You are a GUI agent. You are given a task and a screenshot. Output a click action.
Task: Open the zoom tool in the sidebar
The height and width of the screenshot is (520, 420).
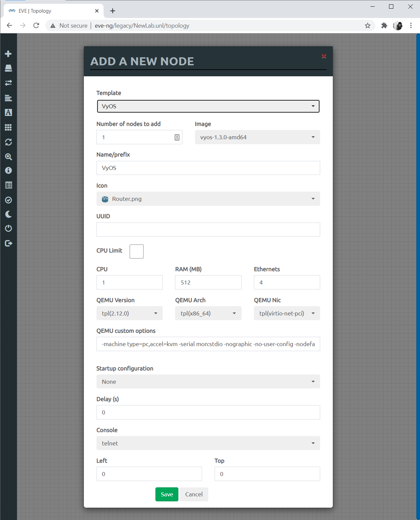click(8, 157)
